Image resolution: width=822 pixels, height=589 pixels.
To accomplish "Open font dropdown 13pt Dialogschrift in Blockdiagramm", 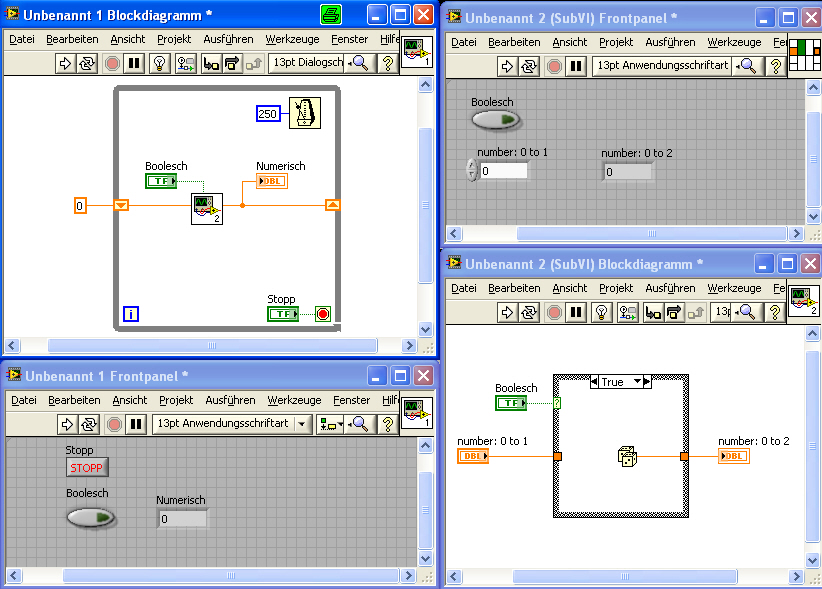I will click(307, 62).
